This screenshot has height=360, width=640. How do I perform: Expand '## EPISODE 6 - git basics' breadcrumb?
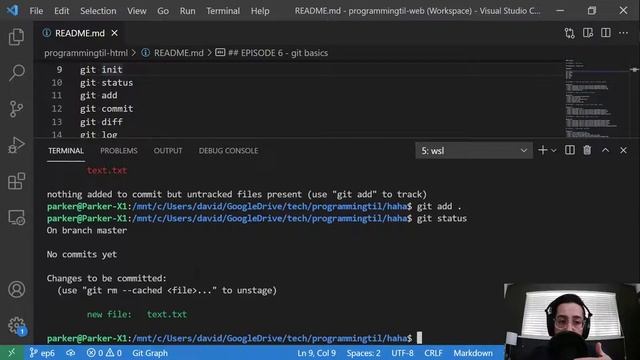[x=278, y=53]
